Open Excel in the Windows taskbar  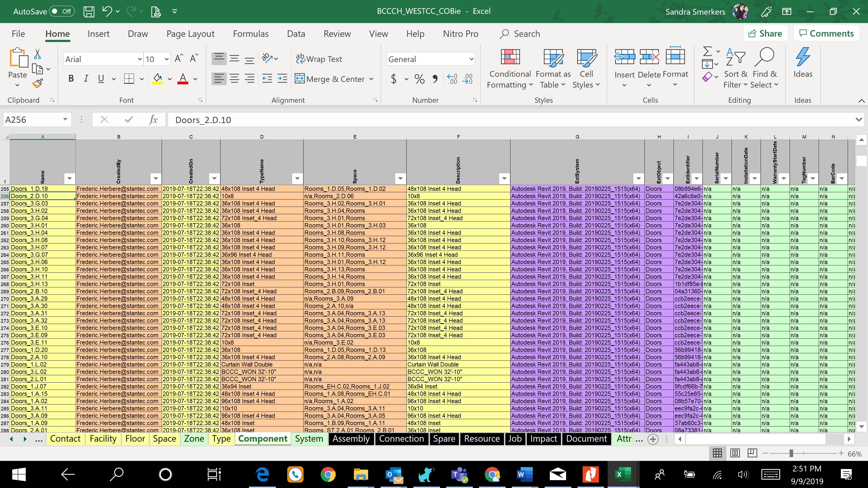tap(623, 474)
